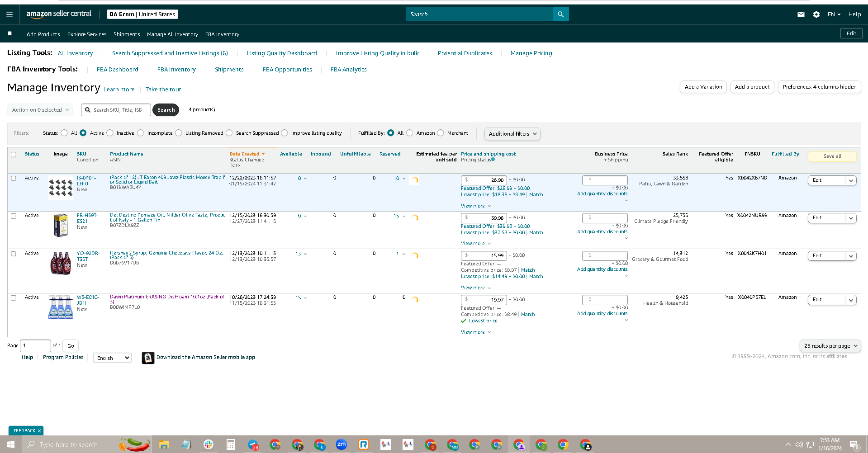Open Zoom from the taskbar
This screenshot has height=453, width=868.
pos(342,445)
